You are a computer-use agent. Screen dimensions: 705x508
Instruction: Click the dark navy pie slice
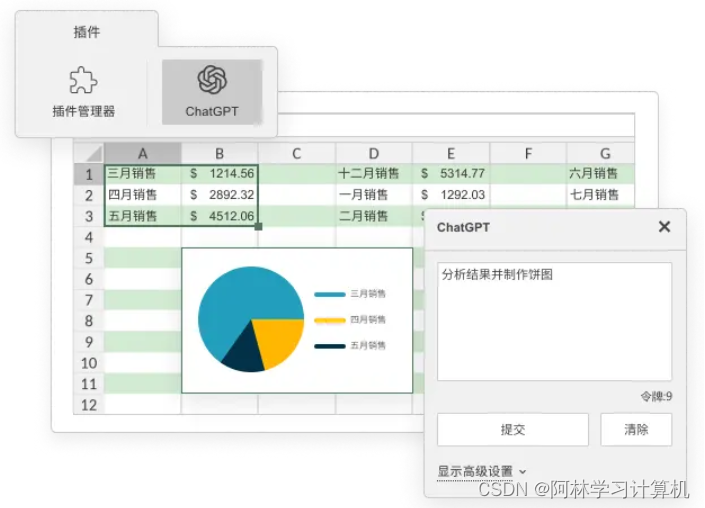[x=244, y=353]
